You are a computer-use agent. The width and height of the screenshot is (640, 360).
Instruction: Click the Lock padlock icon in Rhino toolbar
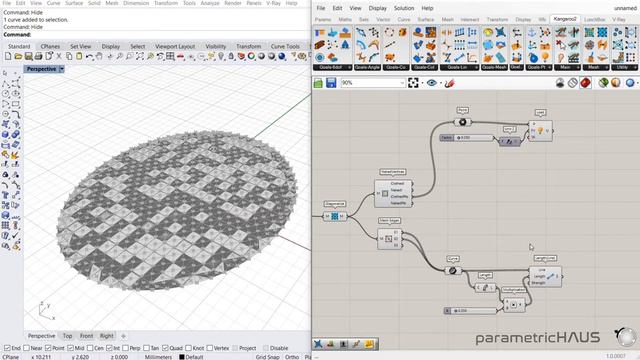click(231, 56)
